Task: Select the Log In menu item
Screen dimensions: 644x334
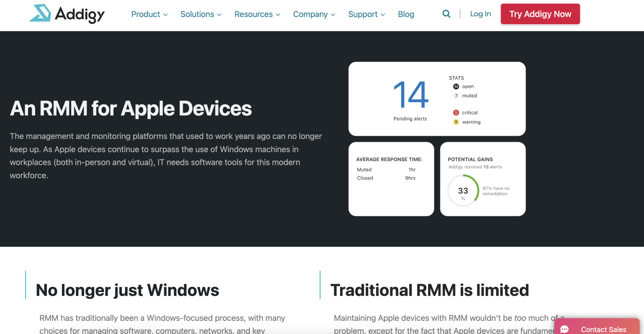Action: 480,14
